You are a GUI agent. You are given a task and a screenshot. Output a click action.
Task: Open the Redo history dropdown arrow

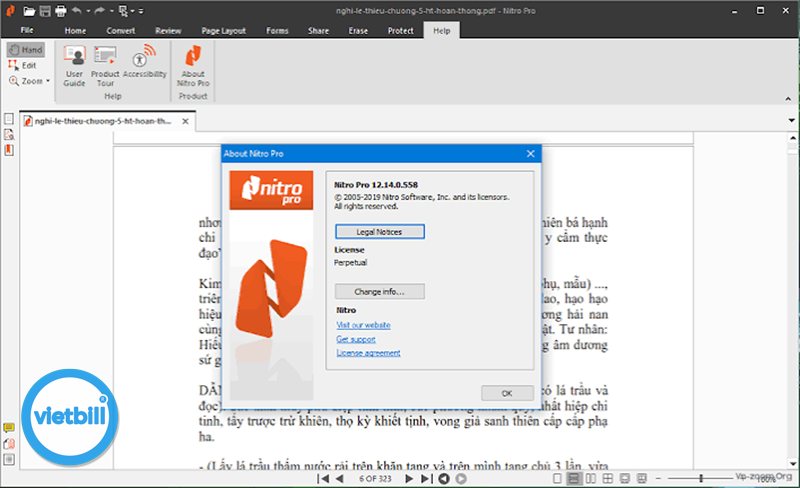point(111,11)
